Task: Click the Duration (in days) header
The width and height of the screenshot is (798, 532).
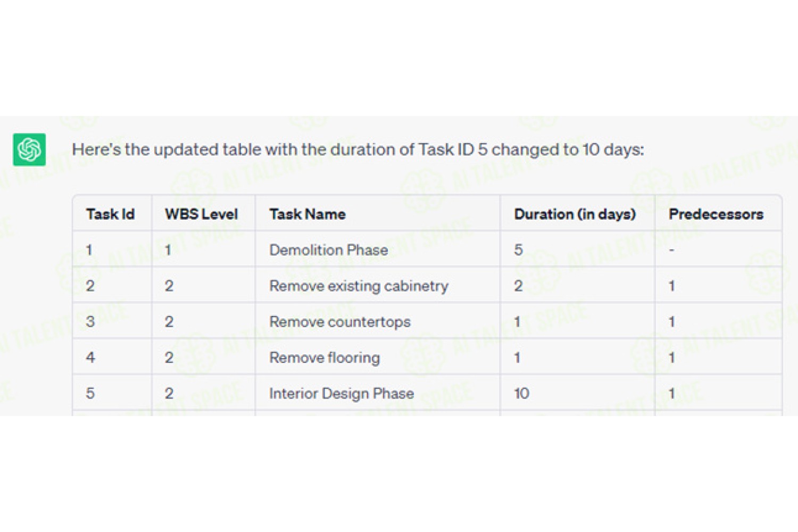Action: (575, 214)
